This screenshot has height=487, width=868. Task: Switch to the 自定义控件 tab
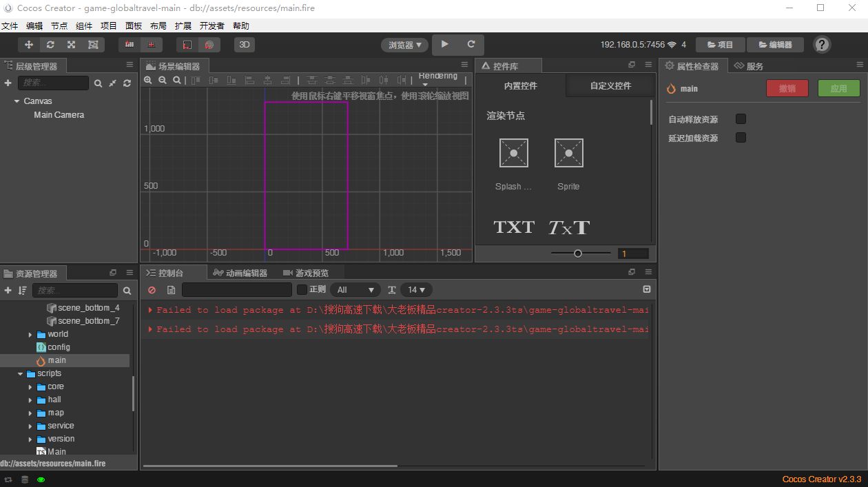click(x=610, y=85)
